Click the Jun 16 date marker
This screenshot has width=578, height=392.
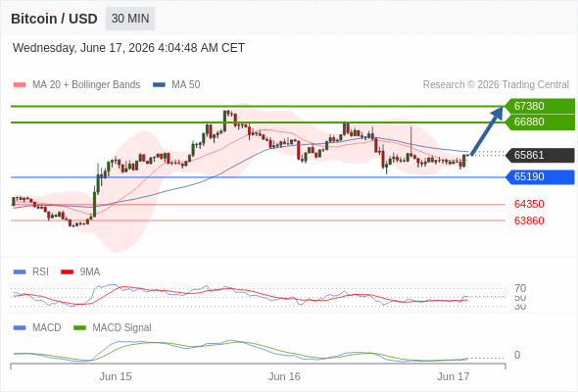(x=284, y=376)
